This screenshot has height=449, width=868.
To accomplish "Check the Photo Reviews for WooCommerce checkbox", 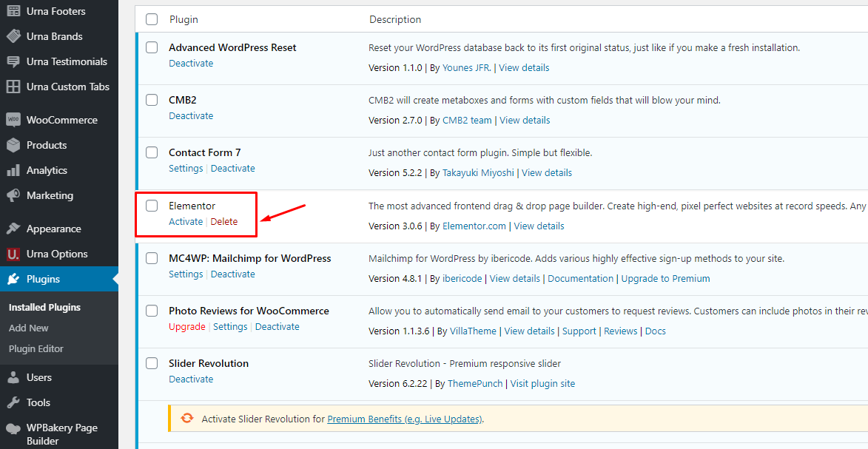I will tap(152, 311).
